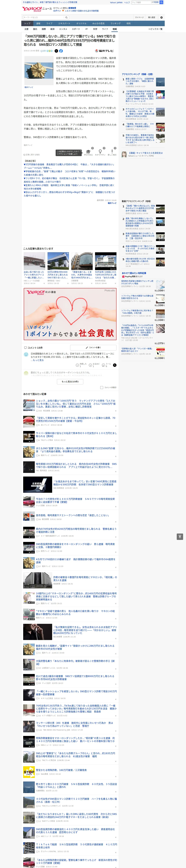Open the 地域 category
This screenshot has width=186, height=868.
114,29
